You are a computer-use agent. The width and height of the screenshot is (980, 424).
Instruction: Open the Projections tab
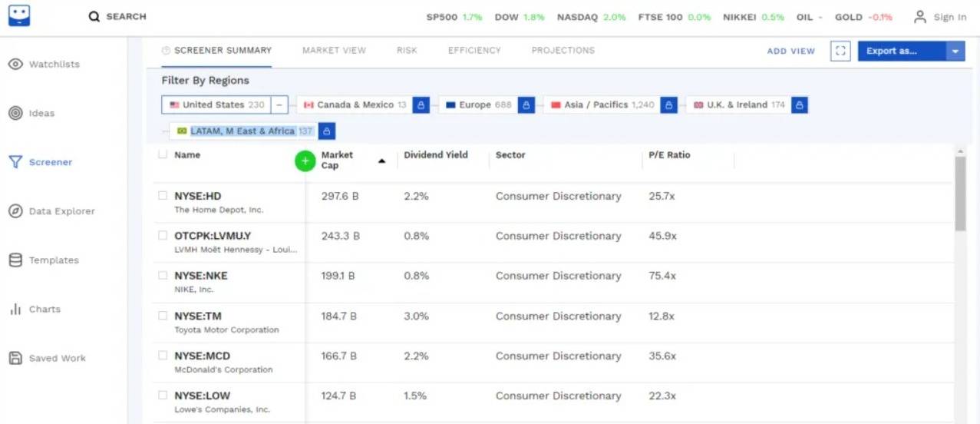(x=563, y=51)
